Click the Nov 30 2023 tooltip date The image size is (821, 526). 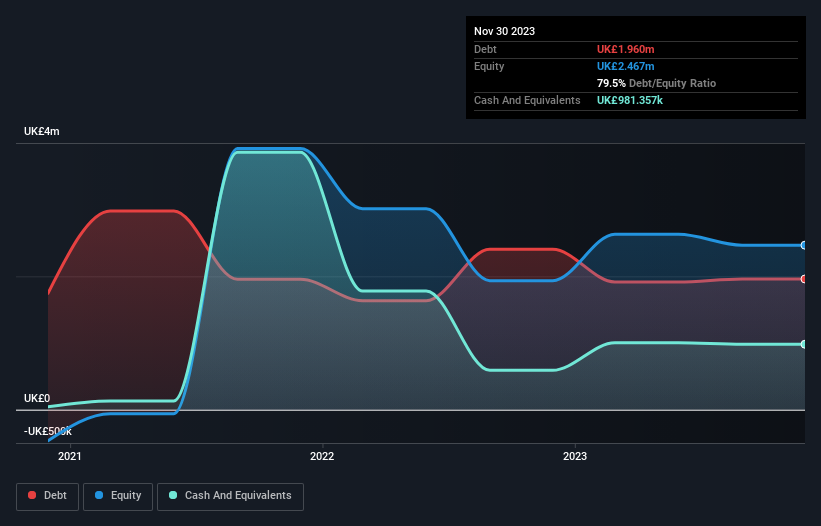(x=504, y=31)
